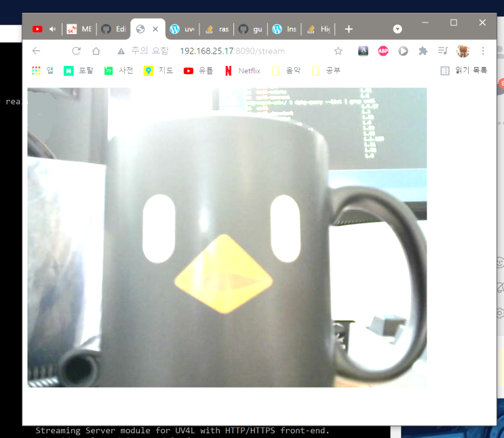This screenshot has width=504, height=438.
Task: Switch to the 'ras' Stack Overflow tab
Action: tap(217, 29)
